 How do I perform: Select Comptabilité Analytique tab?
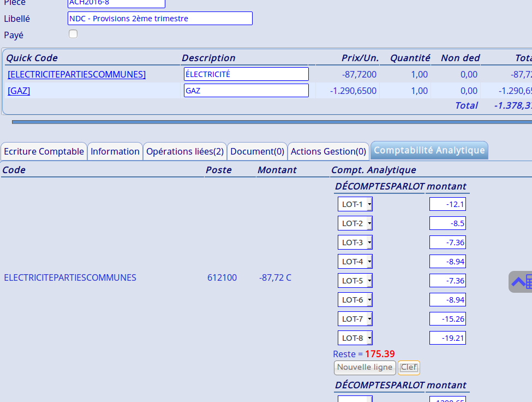pos(429,150)
